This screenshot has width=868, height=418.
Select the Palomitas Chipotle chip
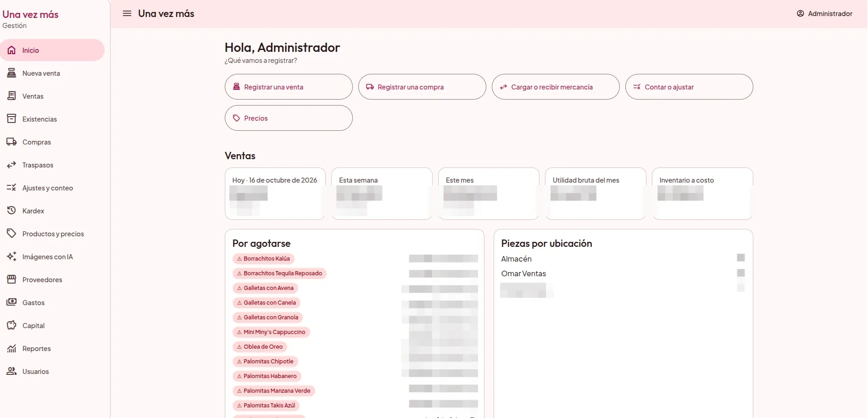click(x=265, y=362)
